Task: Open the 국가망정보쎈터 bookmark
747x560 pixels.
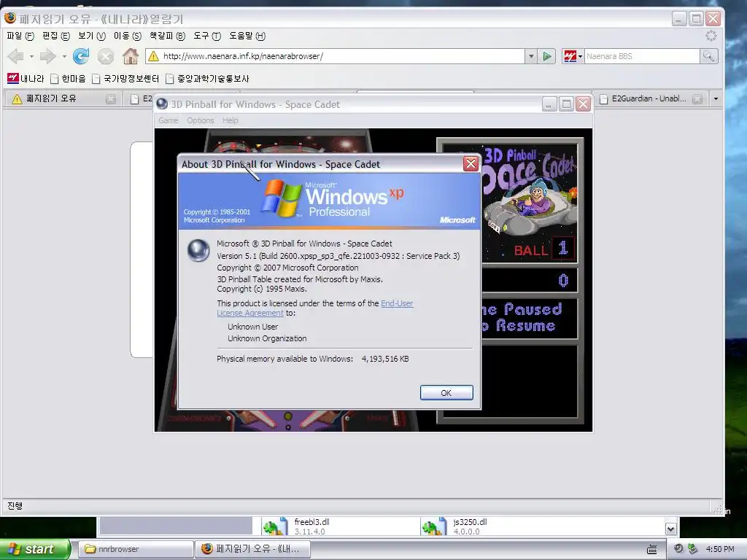Action: click(x=125, y=79)
